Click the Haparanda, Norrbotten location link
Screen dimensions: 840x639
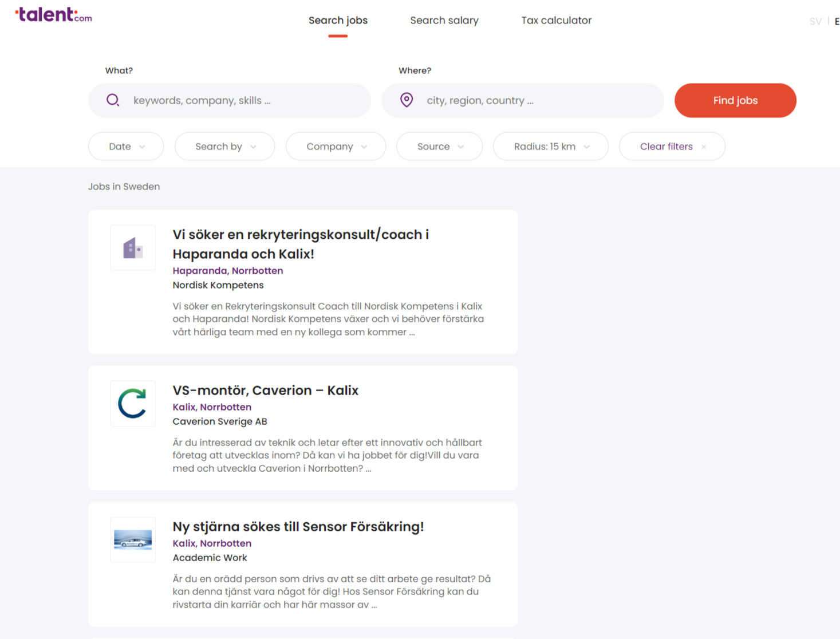pos(228,271)
